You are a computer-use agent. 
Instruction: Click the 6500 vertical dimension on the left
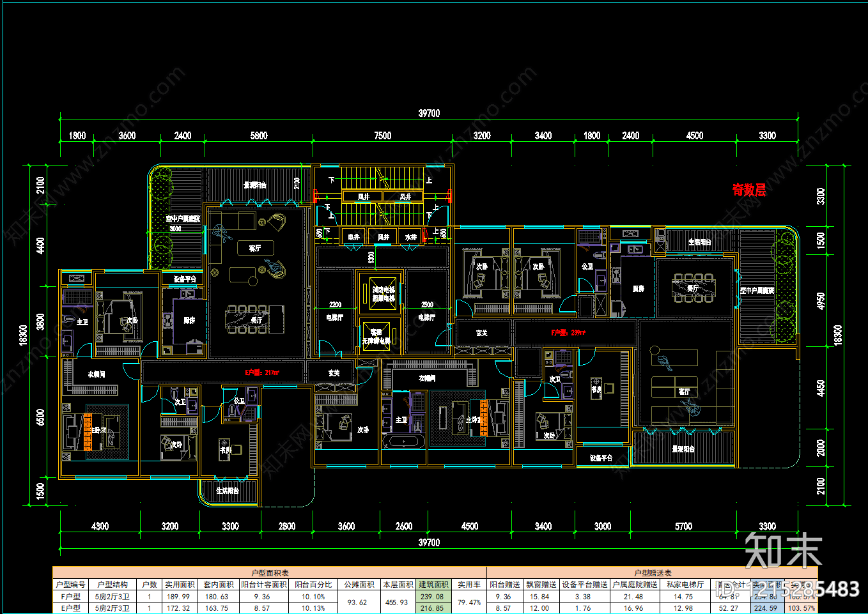(x=41, y=417)
